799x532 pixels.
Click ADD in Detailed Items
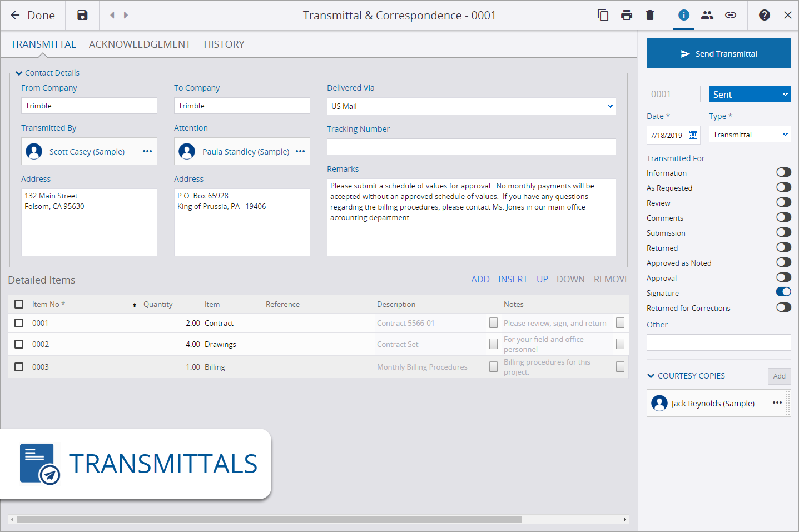(480, 279)
